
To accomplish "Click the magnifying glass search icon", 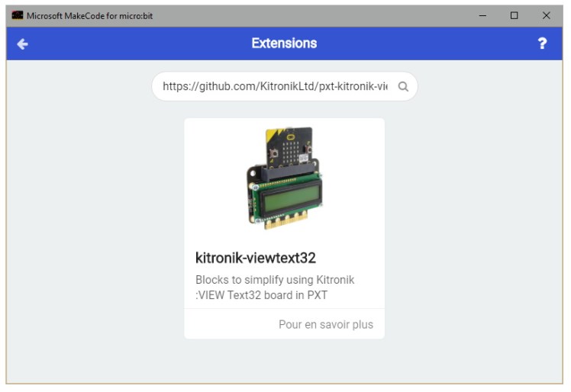I will 403,87.
